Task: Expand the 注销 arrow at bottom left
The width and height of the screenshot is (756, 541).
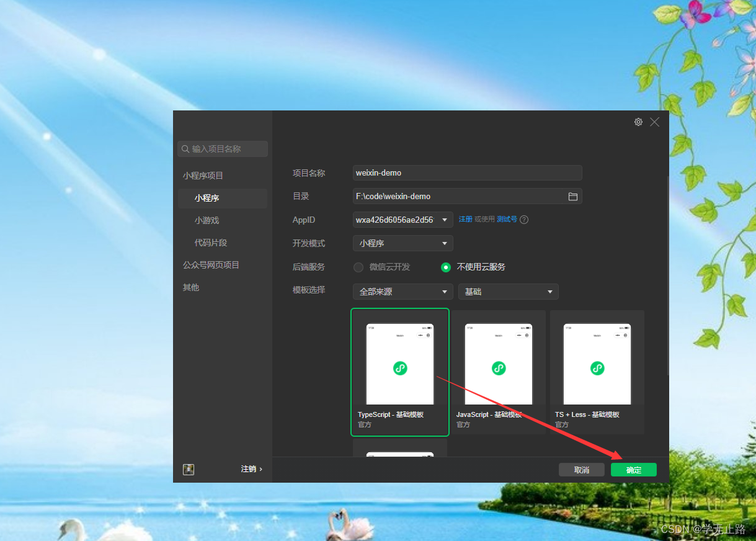Action: point(260,469)
